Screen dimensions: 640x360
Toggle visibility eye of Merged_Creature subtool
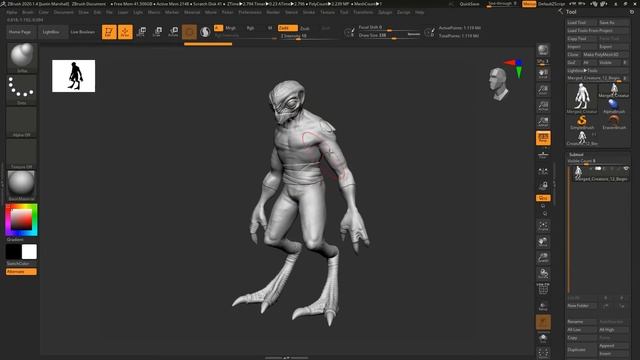click(x=626, y=169)
